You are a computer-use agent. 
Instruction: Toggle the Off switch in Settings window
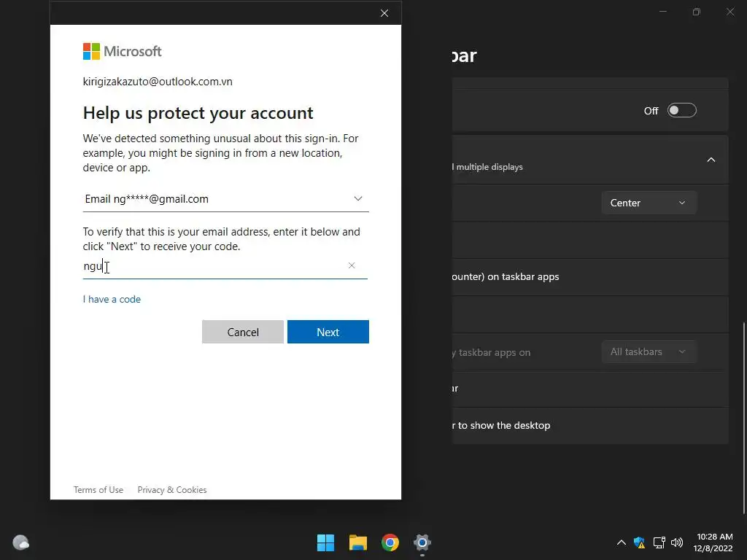tap(682, 111)
